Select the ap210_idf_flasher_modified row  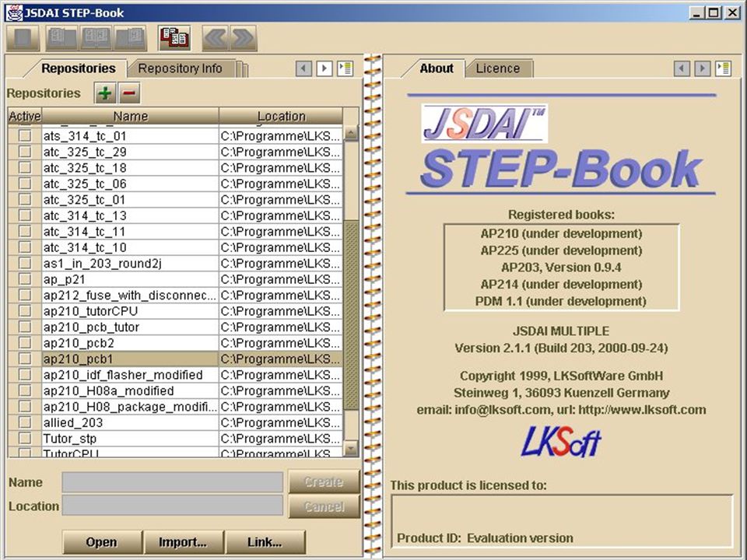[x=175, y=375]
